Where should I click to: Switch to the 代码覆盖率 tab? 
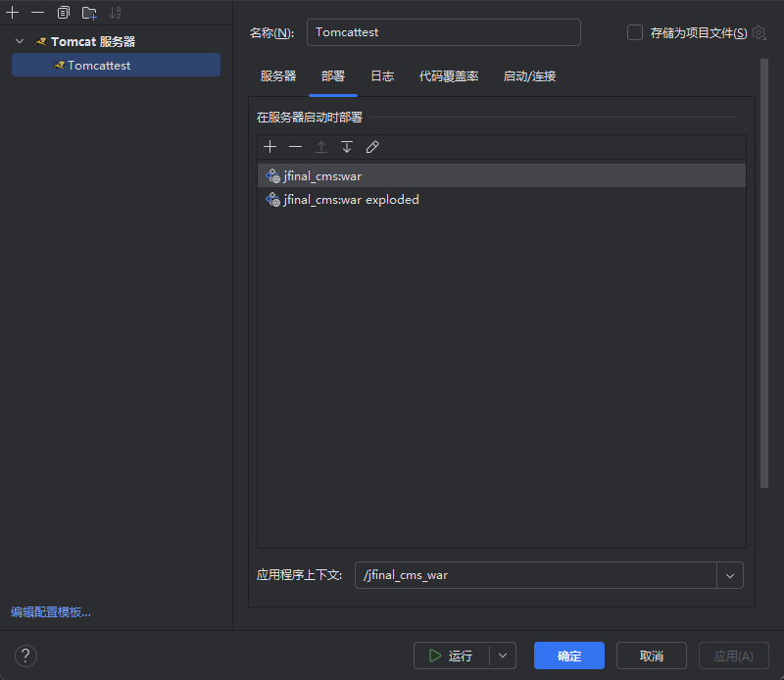pyautogui.click(x=449, y=76)
